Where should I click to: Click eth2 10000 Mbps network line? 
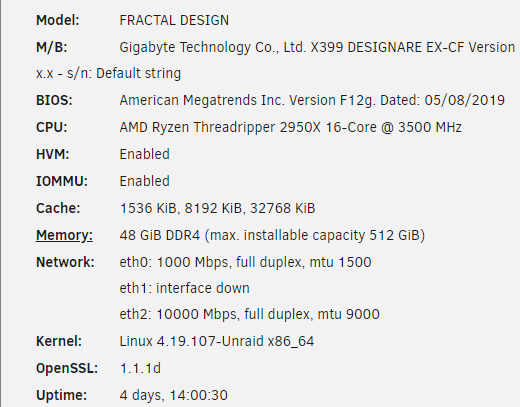tap(249, 314)
